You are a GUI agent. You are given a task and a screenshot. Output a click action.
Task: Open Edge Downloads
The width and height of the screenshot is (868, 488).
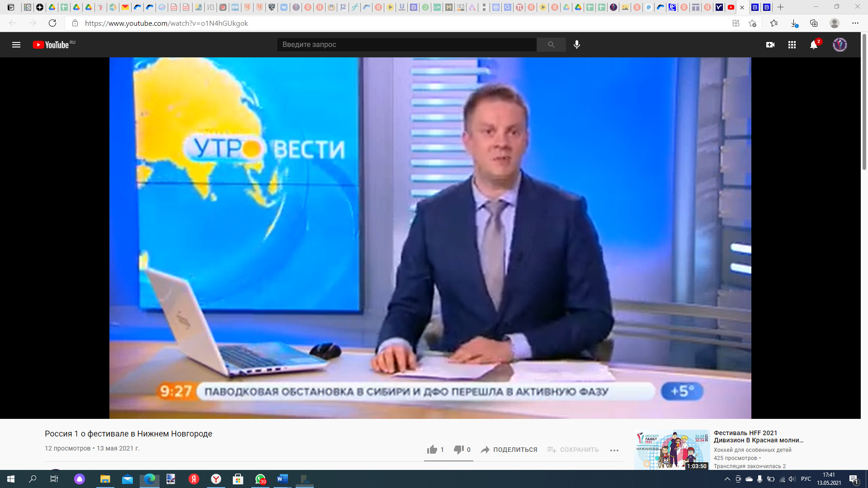click(x=794, y=23)
